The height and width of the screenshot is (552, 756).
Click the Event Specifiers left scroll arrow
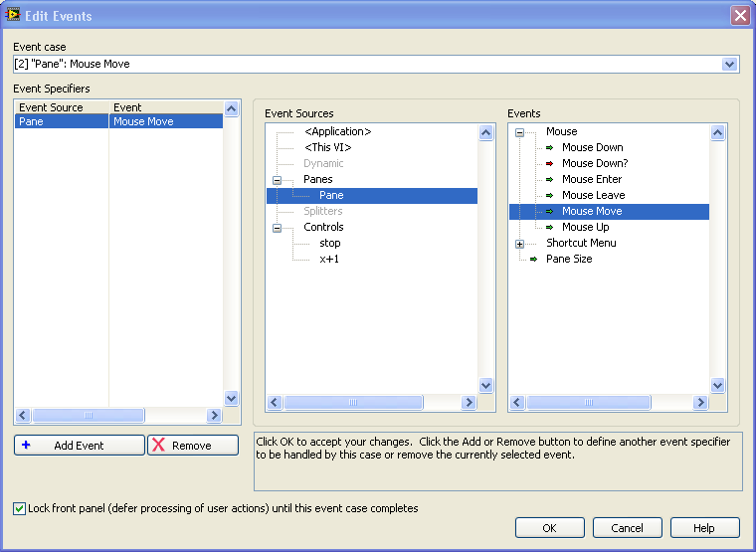(x=23, y=415)
